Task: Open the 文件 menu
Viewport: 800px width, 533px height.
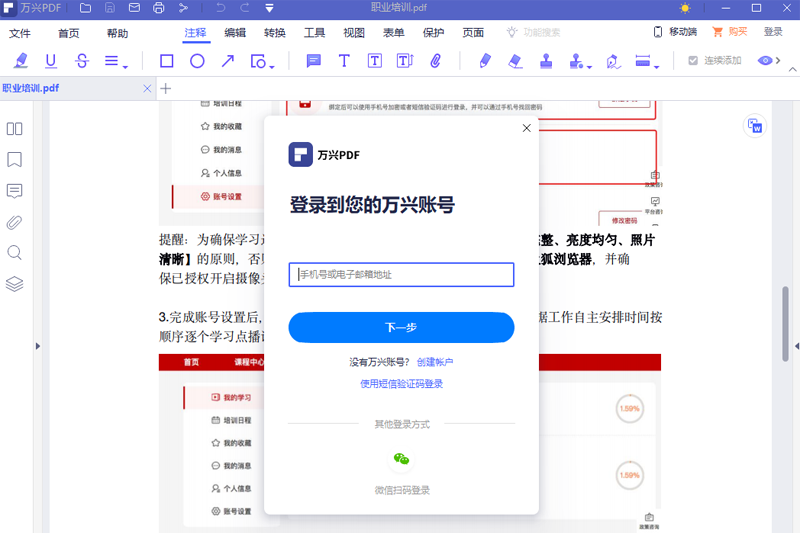Action: (19, 33)
